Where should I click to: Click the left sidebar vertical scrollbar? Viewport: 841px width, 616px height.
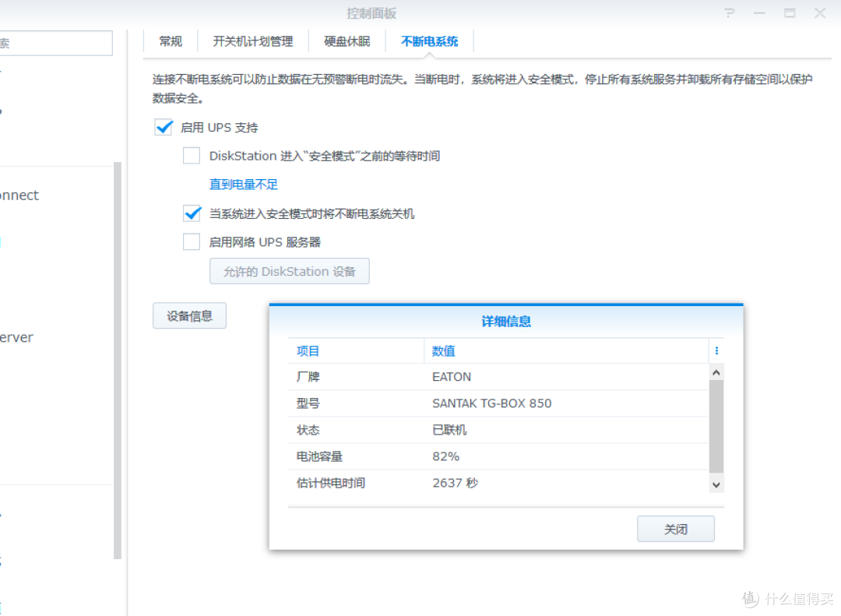[x=118, y=361]
